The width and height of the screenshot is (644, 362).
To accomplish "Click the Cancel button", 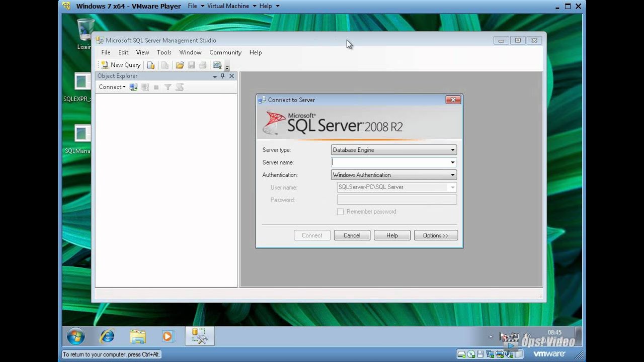I will [x=352, y=235].
